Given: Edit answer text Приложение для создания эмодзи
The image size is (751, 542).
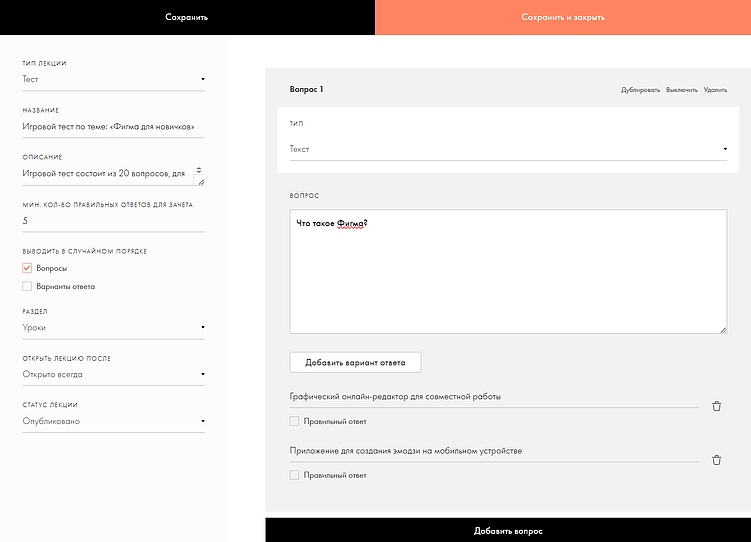Looking at the screenshot, I should [x=494, y=451].
